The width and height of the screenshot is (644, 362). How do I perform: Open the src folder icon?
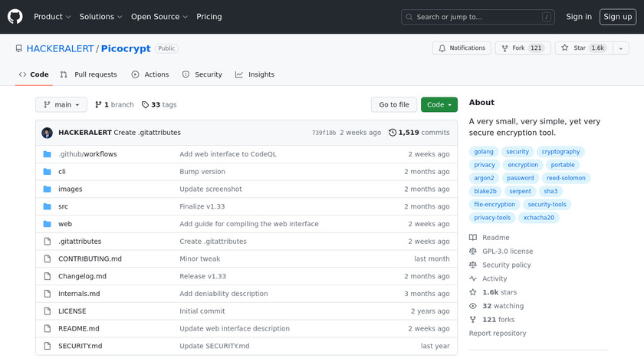click(x=47, y=206)
